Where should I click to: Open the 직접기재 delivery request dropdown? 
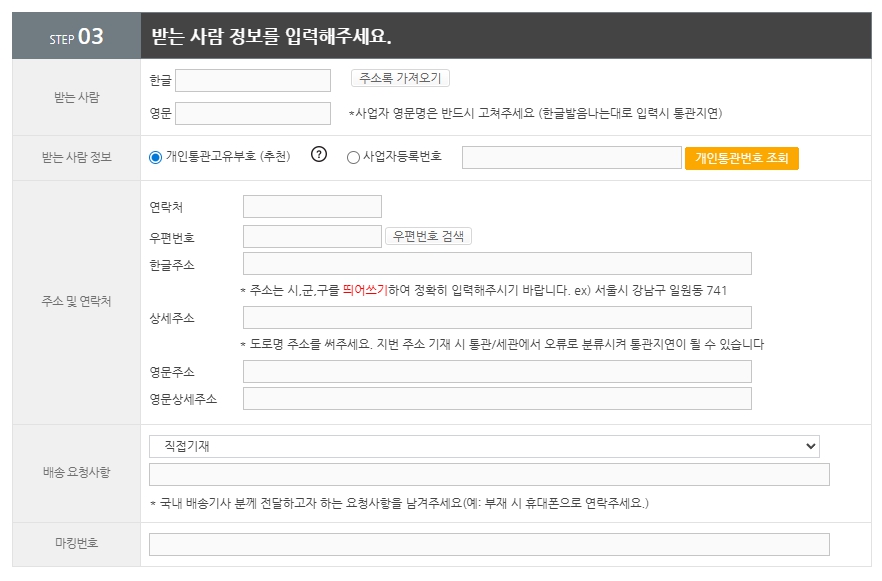484,447
